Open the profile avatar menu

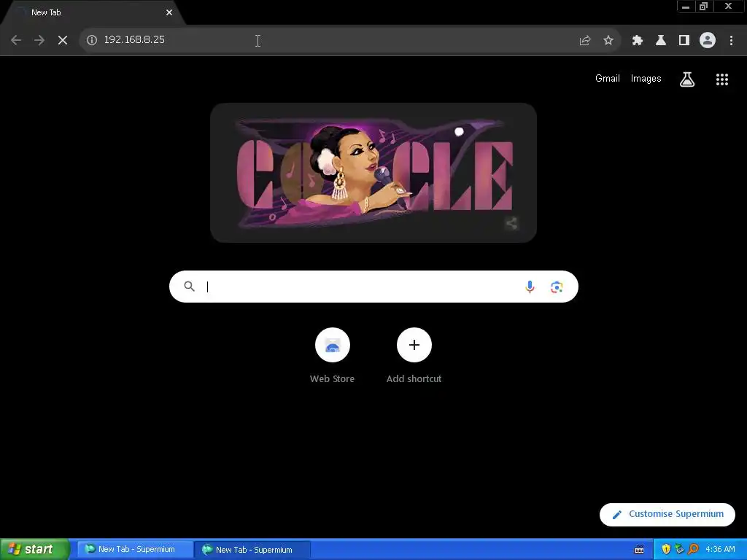coord(708,41)
